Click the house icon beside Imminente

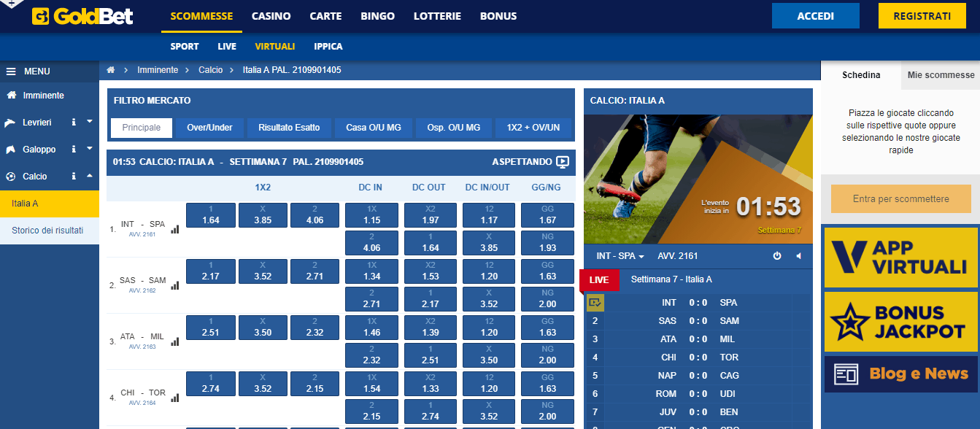(x=11, y=96)
